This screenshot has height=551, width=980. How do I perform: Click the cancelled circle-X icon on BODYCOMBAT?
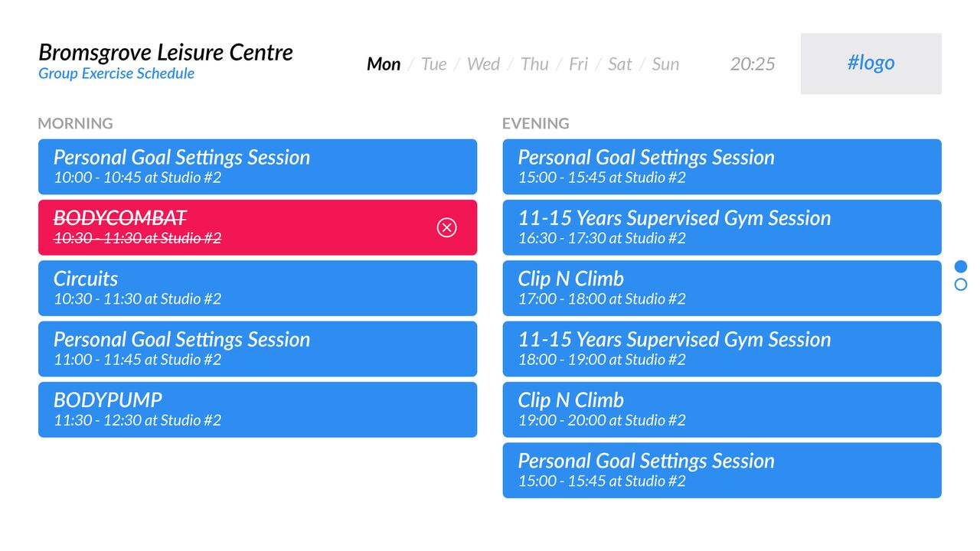pos(446,227)
